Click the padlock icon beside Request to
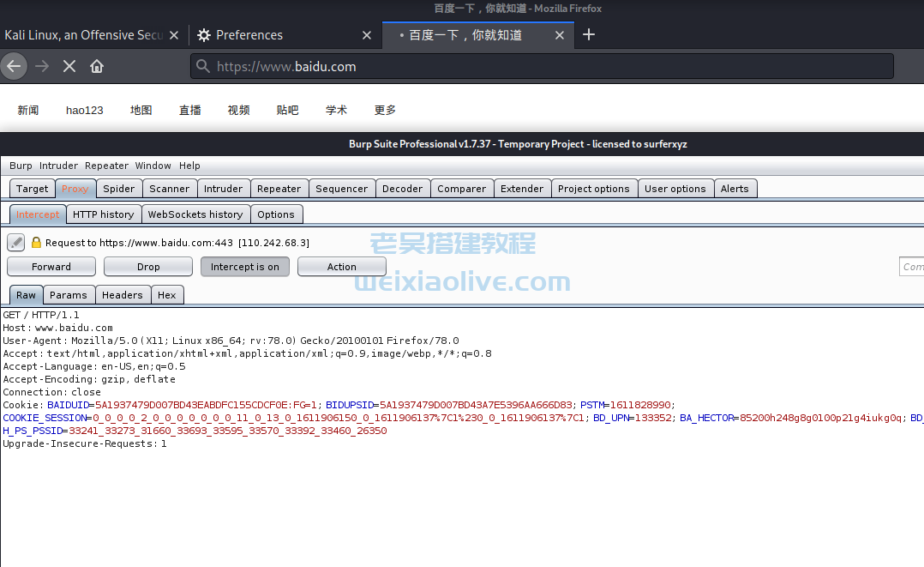The image size is (924, 567). click(x=36, y=243)
